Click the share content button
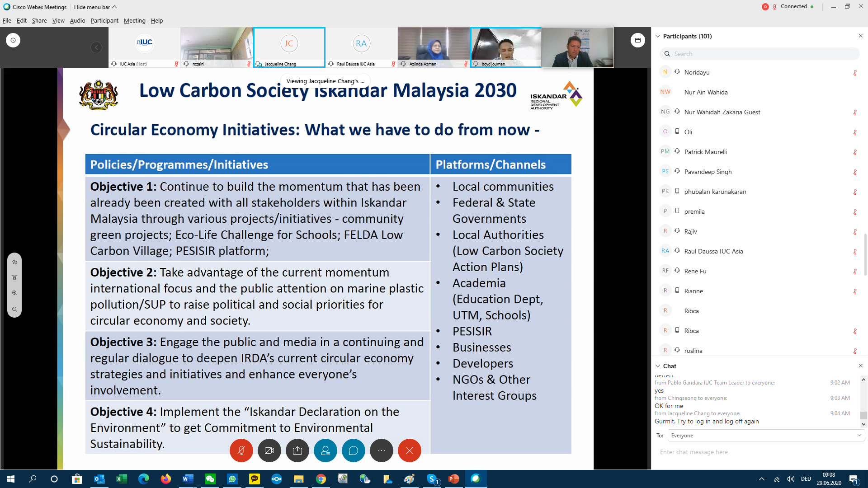 [297, 450]
